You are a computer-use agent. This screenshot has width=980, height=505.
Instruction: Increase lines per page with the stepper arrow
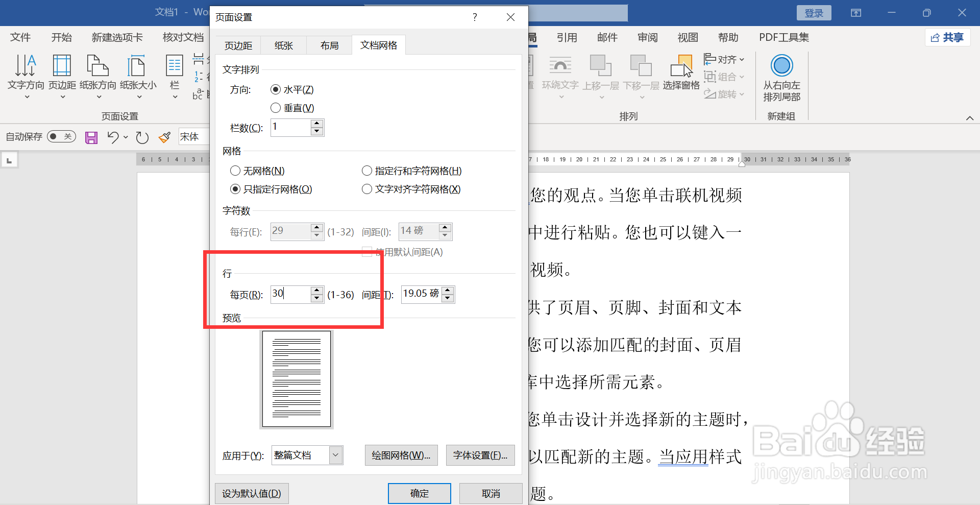[316, 291]
